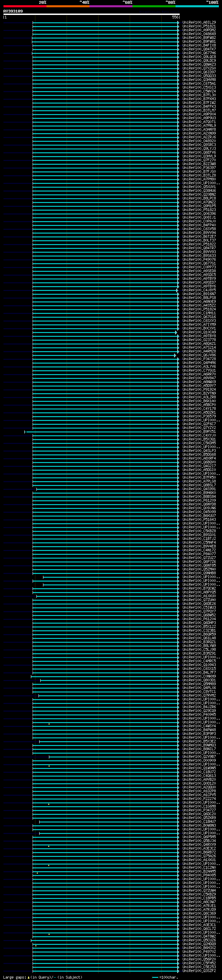Click the =100char. scale legend
Viewport: 222px width, 980px height.
coord(165,977)
